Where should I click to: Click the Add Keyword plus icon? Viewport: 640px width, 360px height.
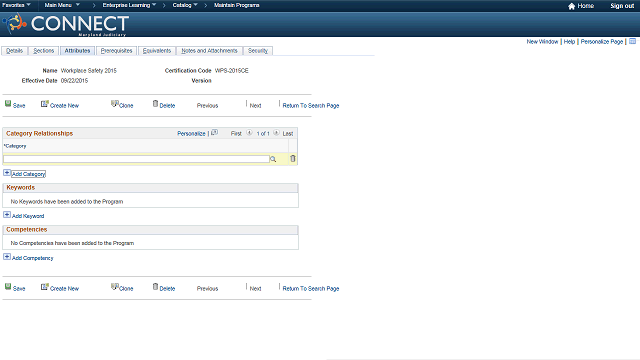7,215
